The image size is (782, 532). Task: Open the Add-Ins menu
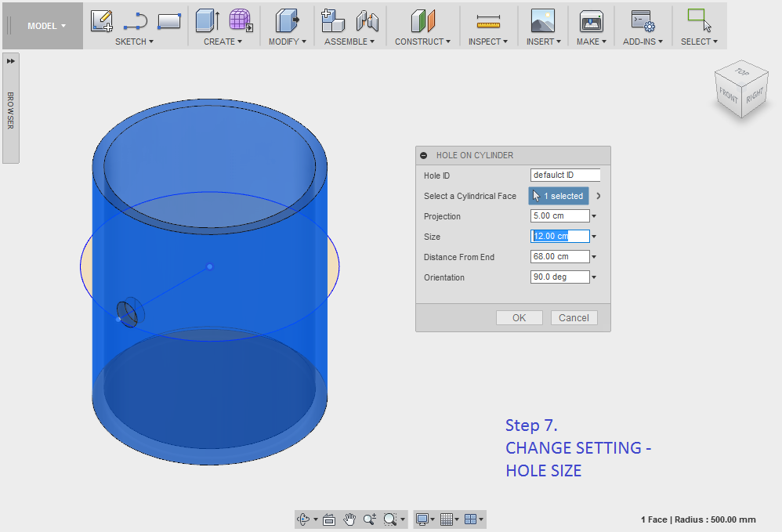tap(643, 42)
